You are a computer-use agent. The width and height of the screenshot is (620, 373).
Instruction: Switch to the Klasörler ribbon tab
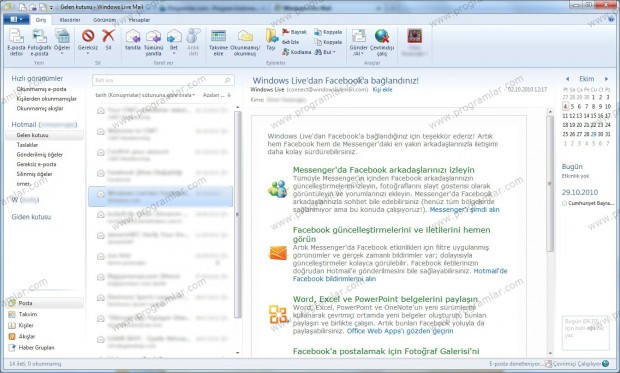(x=70, y=19)
